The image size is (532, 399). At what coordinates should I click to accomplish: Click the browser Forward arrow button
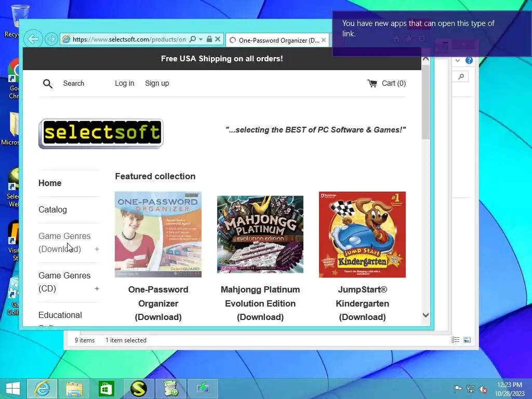51,39
